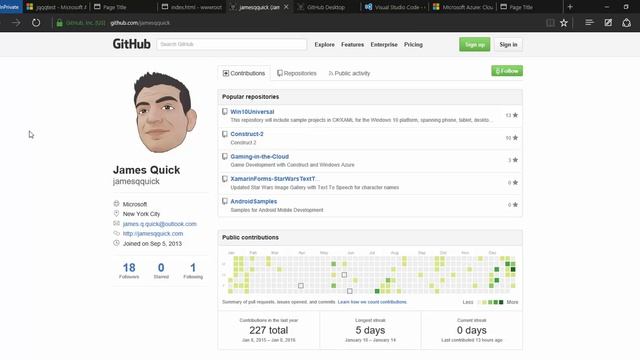This screenshot has width=640, height=360.
Task: Open the Enterprise nav item
Action: click(x=384, y=44)
